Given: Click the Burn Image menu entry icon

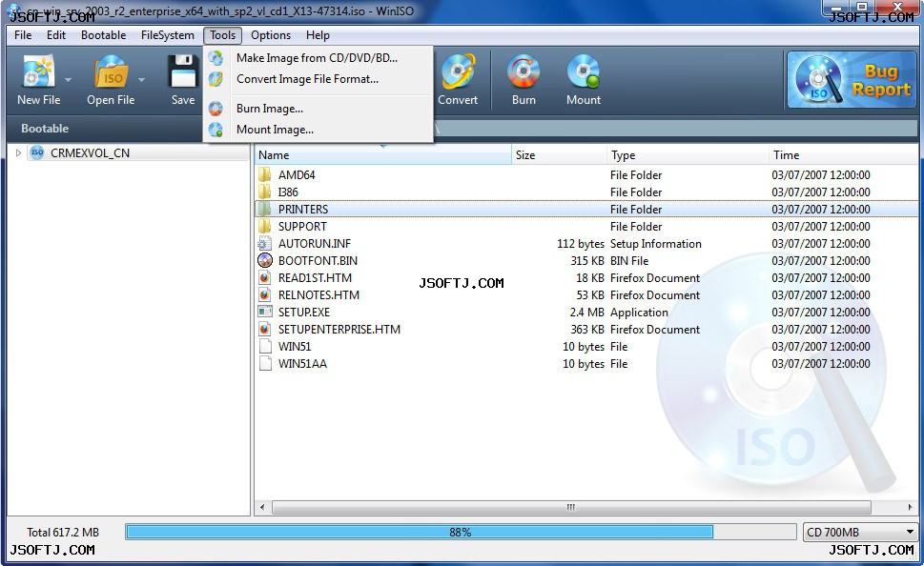Looking at the screenshot, I should point(216,109).
